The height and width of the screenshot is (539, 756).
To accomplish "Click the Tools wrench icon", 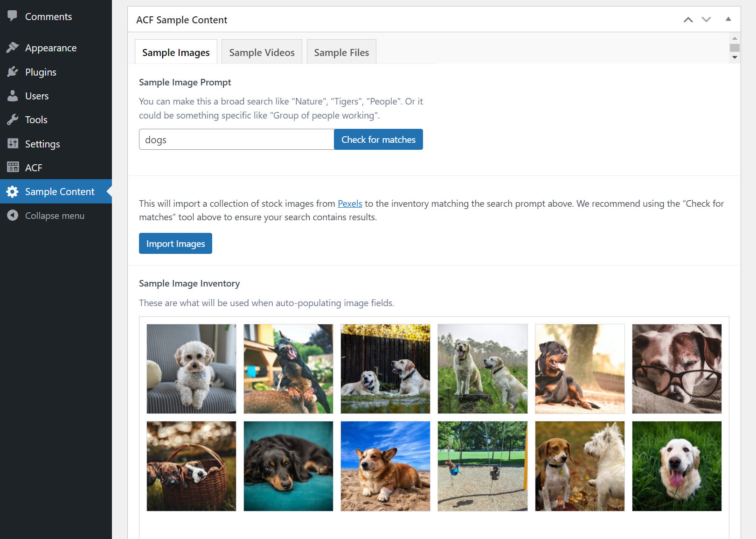I will 13,119.
